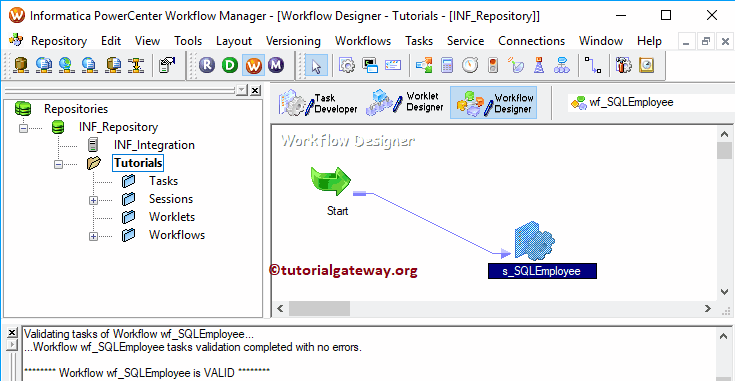The height and width of the screenshot is (381, 735).
Task: Select the INF_Integration service node
Action: pos(154,145)
